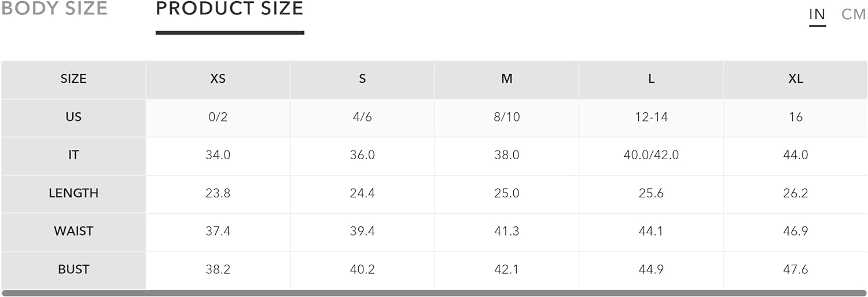Click the 23.8 length value for XS
The image size is (868, 297).
coord(218,193)
